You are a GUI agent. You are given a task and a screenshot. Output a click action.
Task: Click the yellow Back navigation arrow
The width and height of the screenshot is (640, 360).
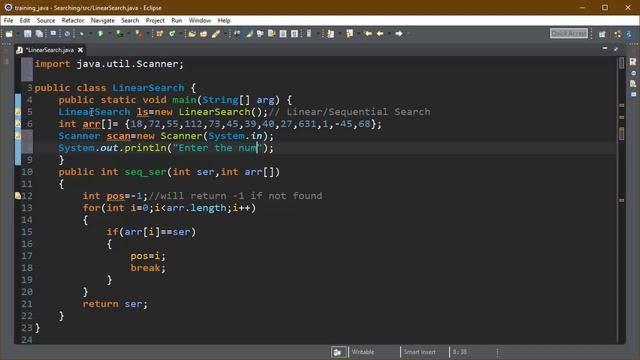click(380, 33)
